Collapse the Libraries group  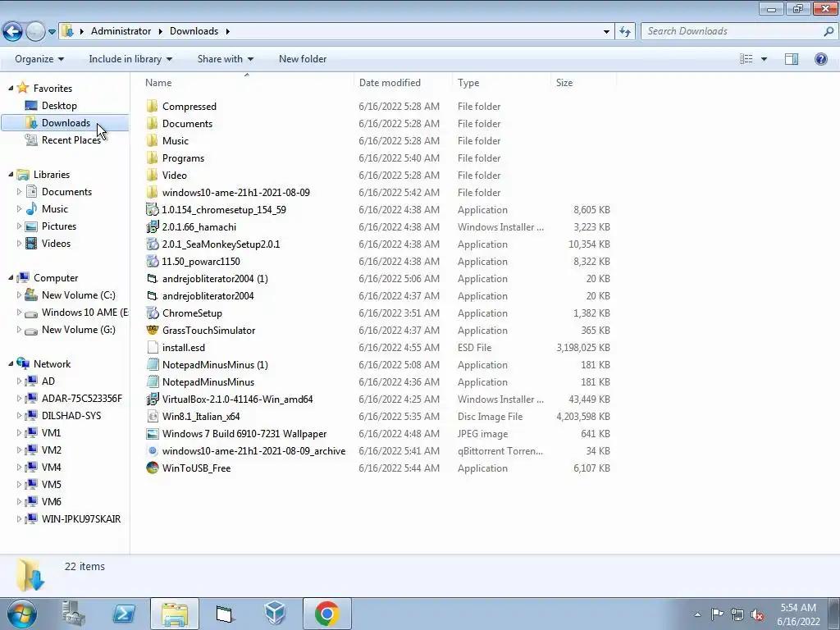11,174
